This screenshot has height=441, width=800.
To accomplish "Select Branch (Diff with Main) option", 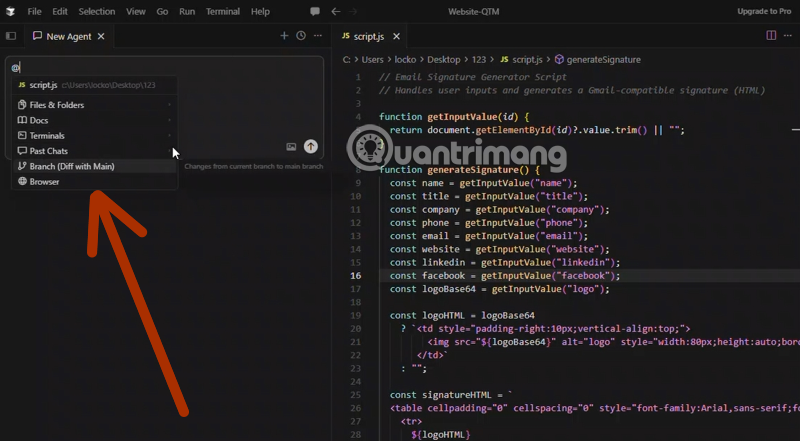I will click(72, 166).
